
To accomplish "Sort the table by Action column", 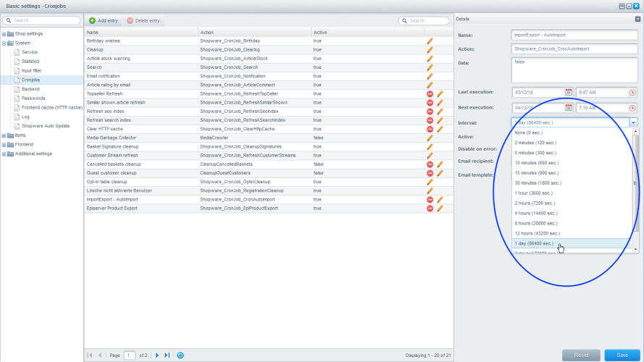I will 255,33.
